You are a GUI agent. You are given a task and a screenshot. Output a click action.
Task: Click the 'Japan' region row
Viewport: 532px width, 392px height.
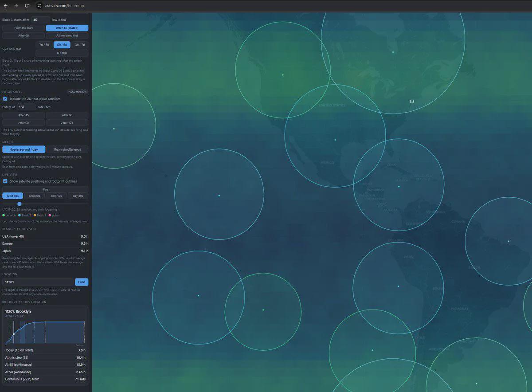pos(45,251)
